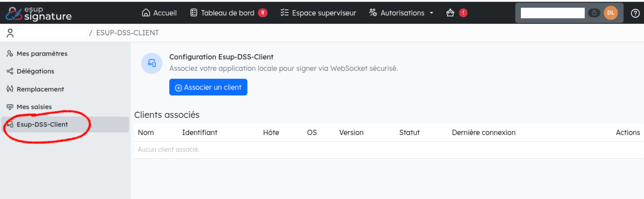Click the user icon in the breadcrumb

[10, 33]
